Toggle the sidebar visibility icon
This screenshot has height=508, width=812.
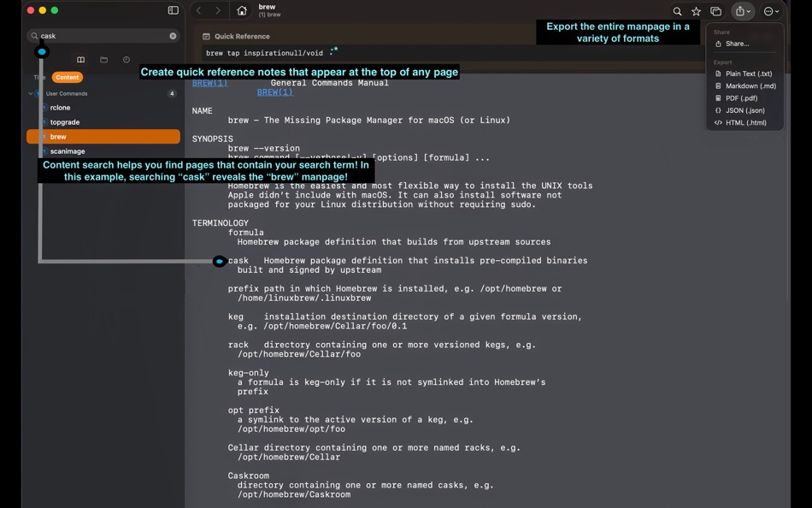pyautogui.click(x=173, y=10)
